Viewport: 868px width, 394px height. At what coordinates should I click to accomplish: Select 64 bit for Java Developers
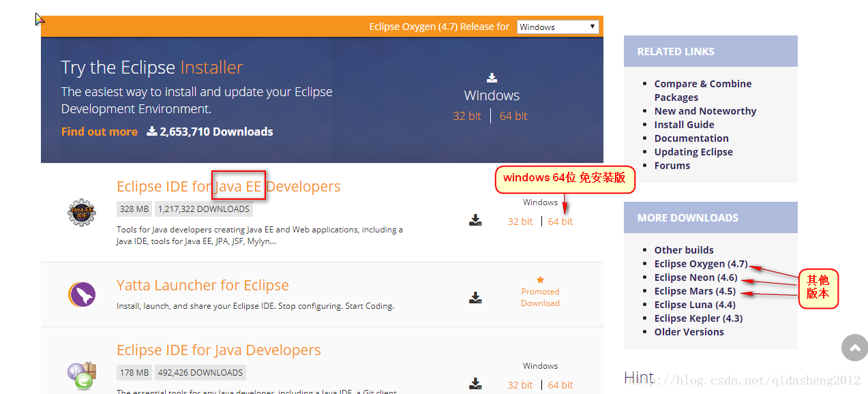click(560, 385)
